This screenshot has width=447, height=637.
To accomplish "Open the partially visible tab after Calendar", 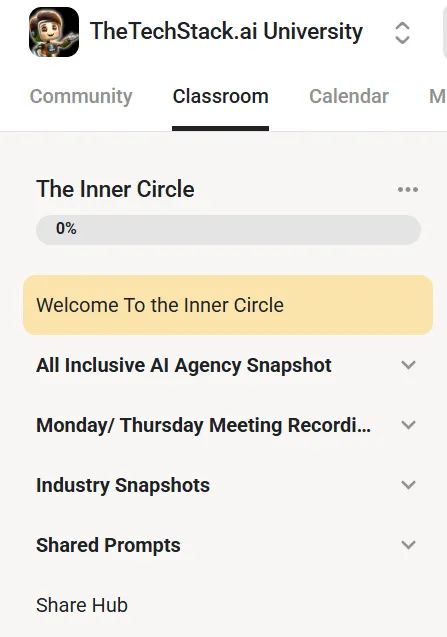I will tap(438, 97).
